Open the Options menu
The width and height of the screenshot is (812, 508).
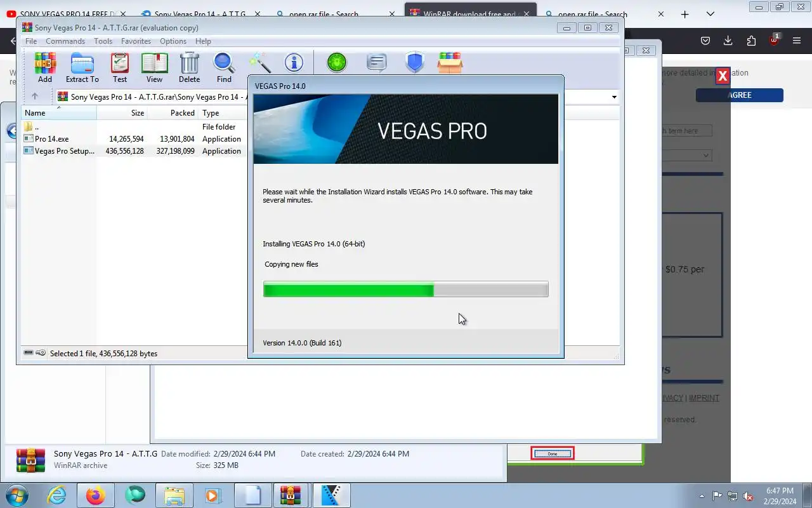click(173, 41)
